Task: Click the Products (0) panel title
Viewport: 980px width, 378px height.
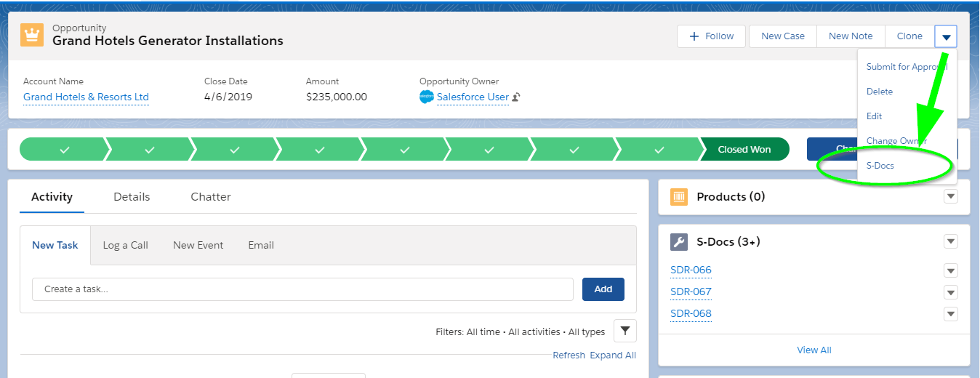Action: point(731,197)
